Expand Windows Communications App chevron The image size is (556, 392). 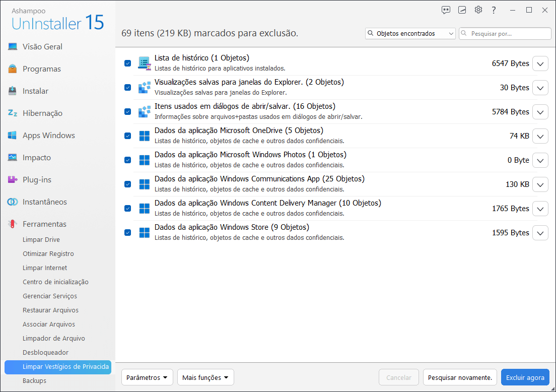point(540,184)
